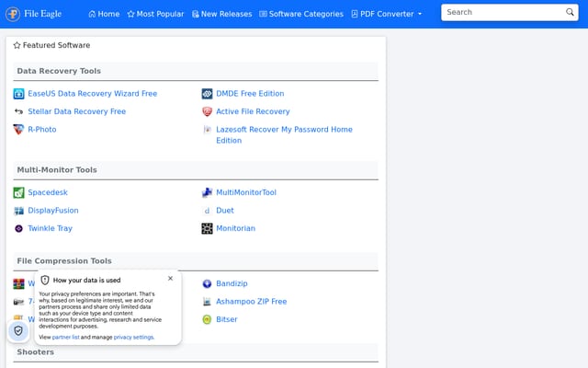
Task: Click the File Eagle logo icon
Action: click(x=13, y=15)
